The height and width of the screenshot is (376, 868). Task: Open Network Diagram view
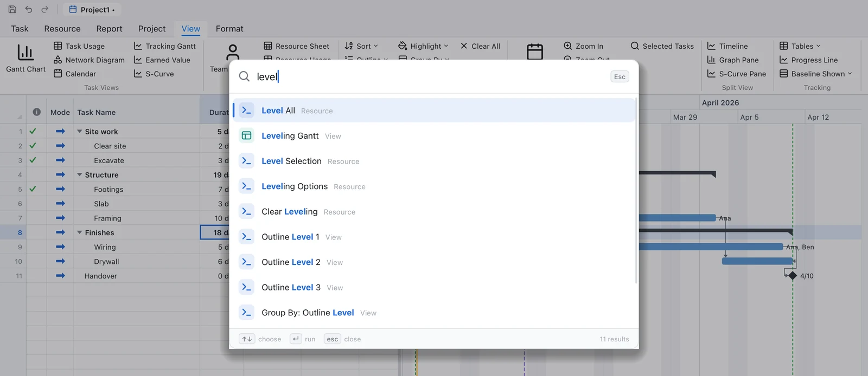pos(89,60)
